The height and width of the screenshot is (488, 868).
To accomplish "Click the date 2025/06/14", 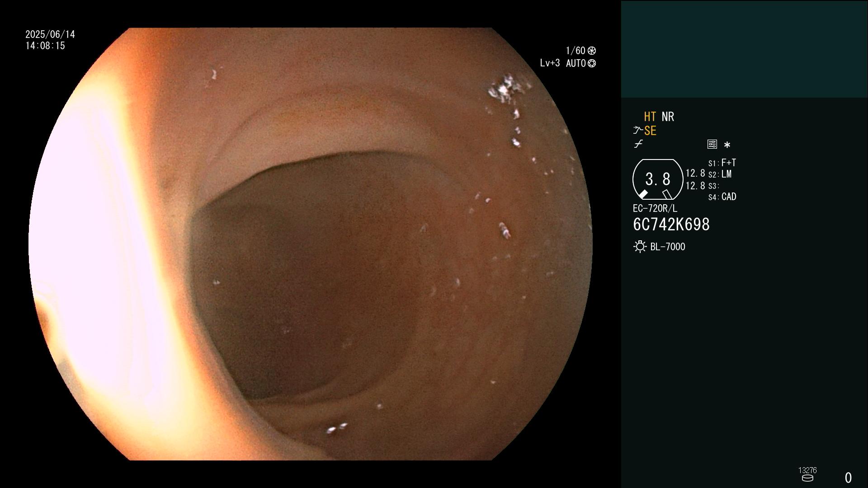I will click(x=50, y=34).
